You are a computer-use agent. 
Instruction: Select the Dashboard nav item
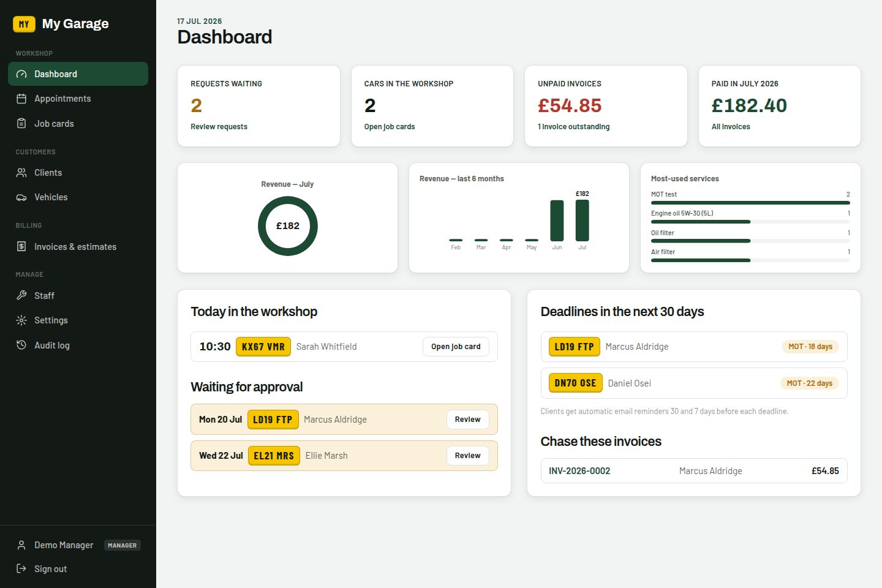coord(78,74)
